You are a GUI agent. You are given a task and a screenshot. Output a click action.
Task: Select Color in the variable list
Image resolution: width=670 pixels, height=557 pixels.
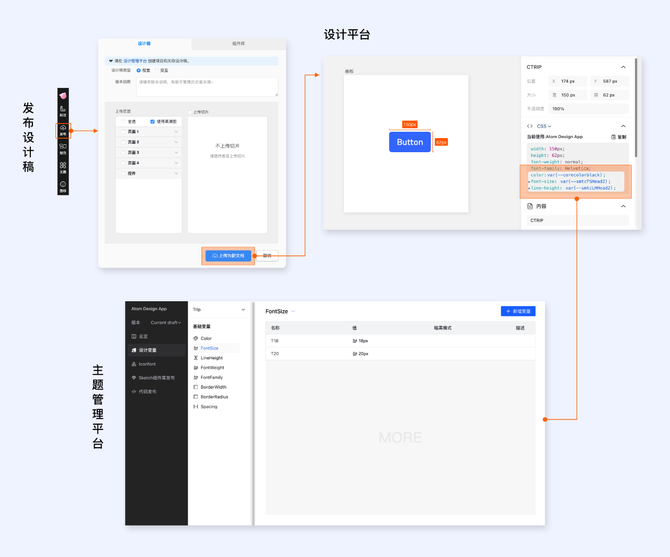206,338
